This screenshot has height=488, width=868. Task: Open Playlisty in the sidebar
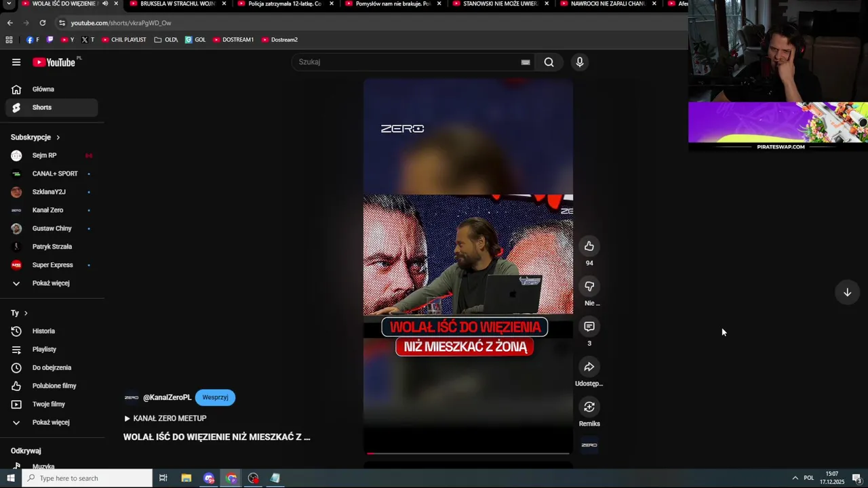[52, 350]
